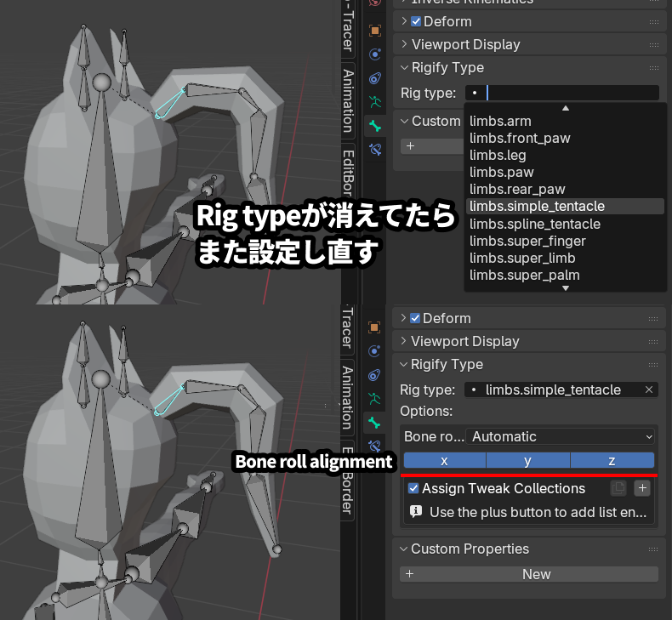Collapse Rigify Type panel in lower screenshot
The width and height of the screenshot is (672, 620).
pos(403,365)
